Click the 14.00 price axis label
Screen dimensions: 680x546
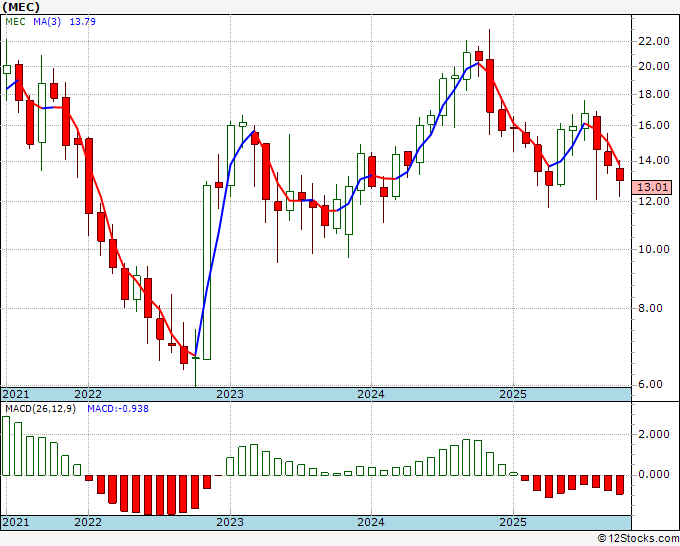pyautogui.click(x=654, y=160)
